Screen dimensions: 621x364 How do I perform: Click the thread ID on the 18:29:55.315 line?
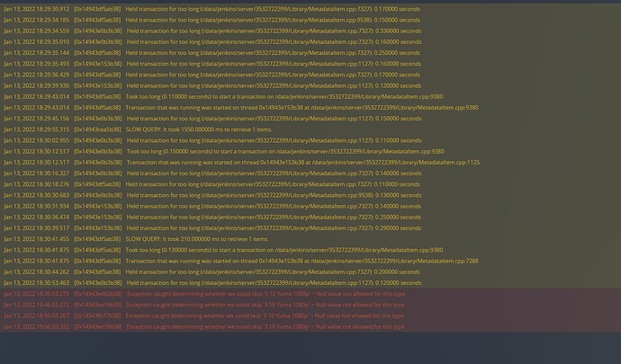pyautogui.click(x=97, y=129)
